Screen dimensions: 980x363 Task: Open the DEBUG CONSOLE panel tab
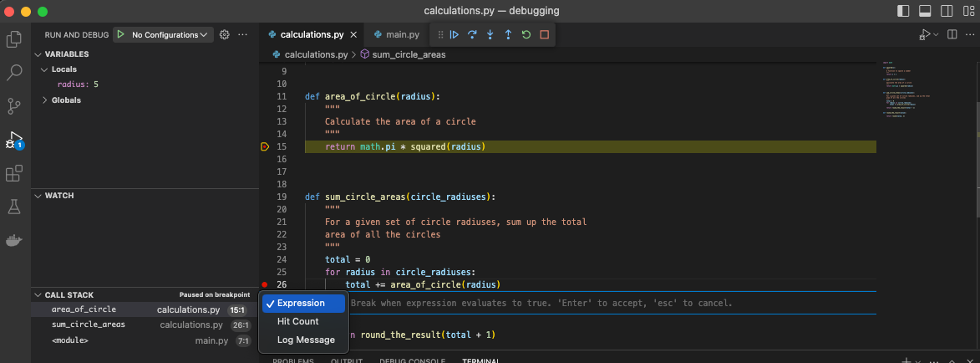pos(413,361)
